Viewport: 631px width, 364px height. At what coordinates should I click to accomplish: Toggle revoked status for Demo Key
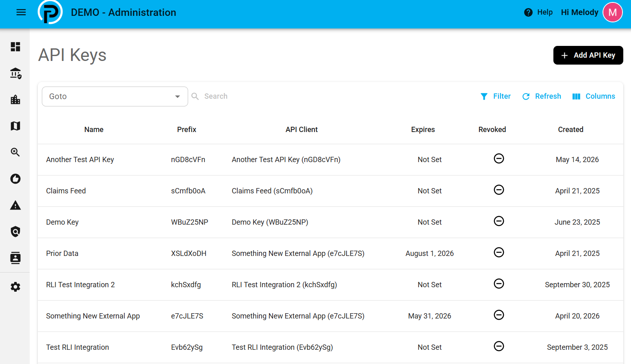(x=499, y=221)
